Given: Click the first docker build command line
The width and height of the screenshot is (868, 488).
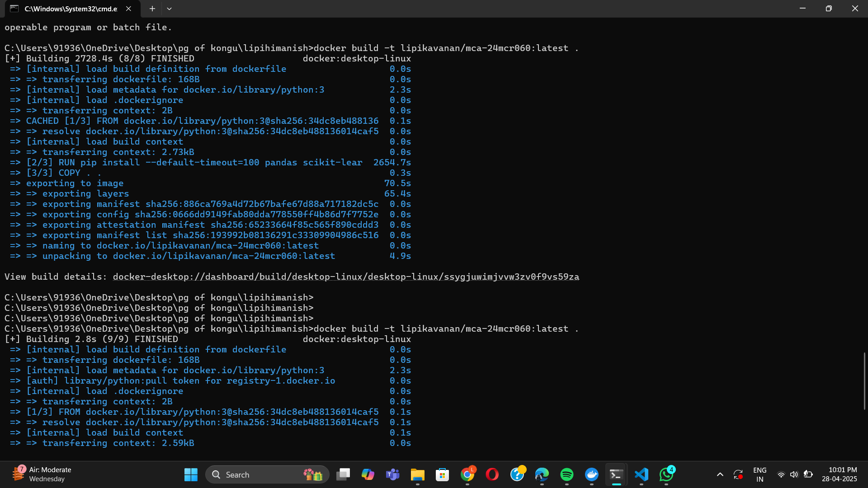Looking at the screenshot, I should pyautogui.click(x=292, y=48).
